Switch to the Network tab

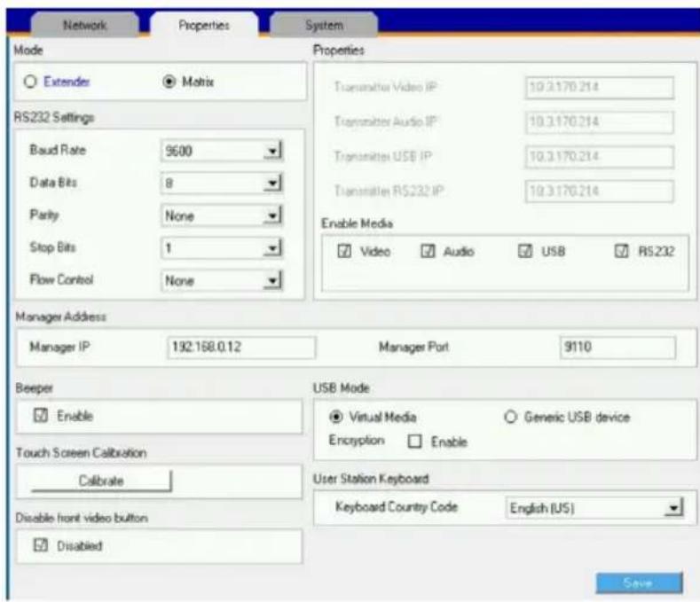(84, 25)
